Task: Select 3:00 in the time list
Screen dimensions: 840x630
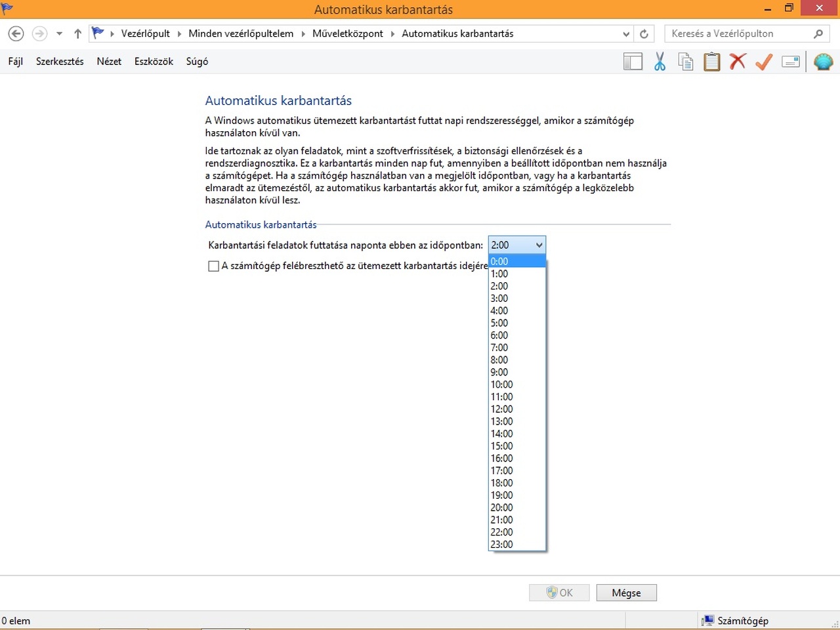Action: tap(517, 298)
